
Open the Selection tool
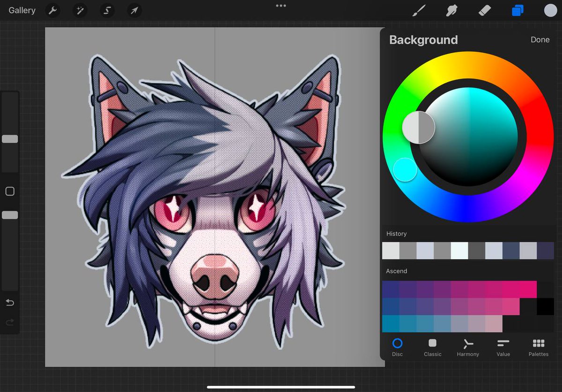107,10
